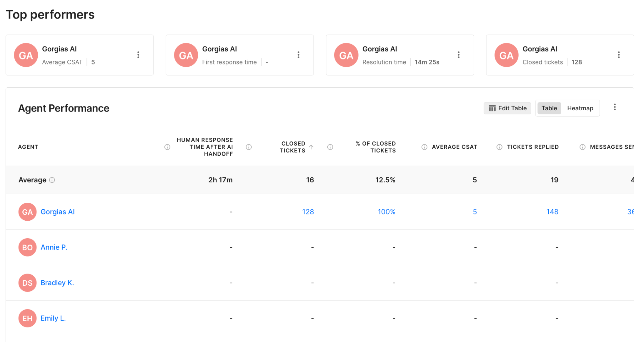Click the info icon next to Average CSAT header
The image size is (644, 342).
(x=425, y=147)
